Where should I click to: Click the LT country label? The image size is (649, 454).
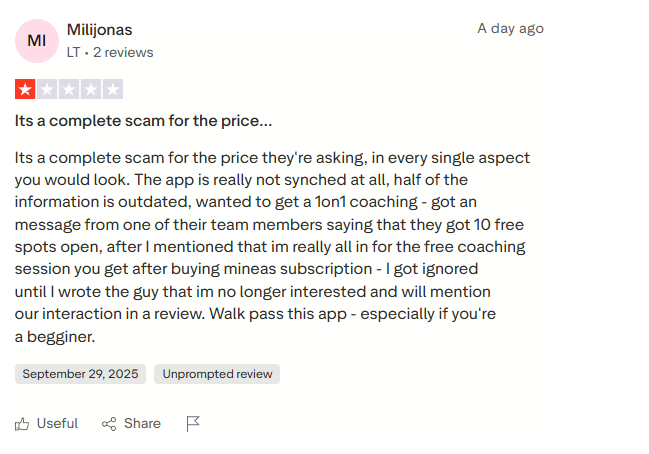click(x=75, y=51)
